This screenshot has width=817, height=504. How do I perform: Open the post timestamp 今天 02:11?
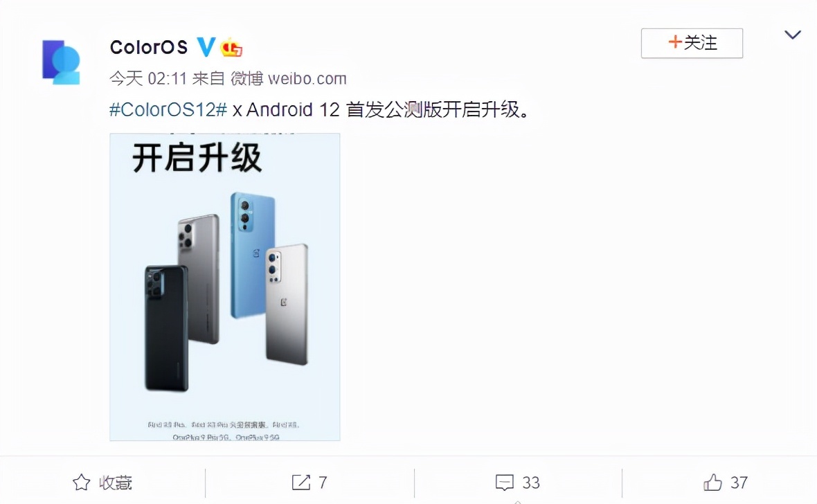point(148,79)
